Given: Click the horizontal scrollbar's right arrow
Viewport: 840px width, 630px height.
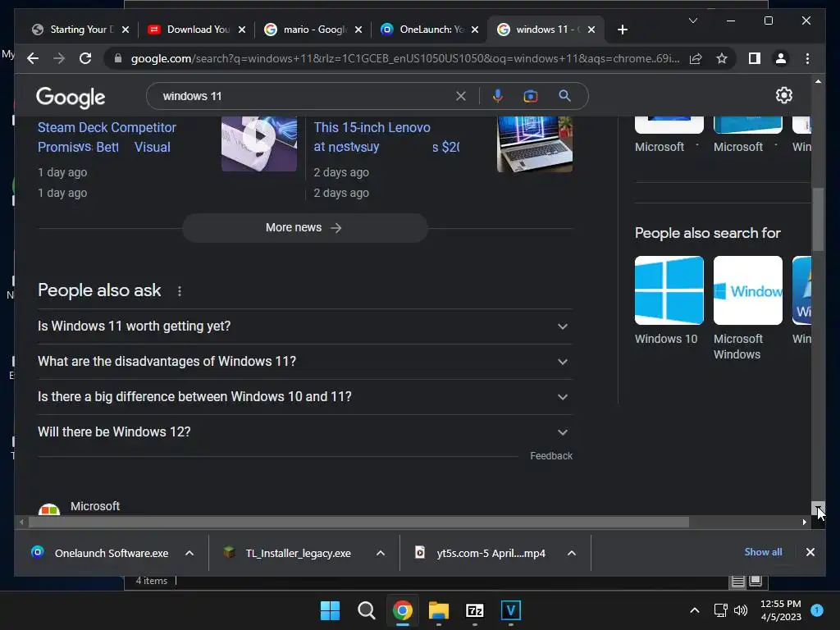Looking at the screenshot, I should click(x=804, y=522).
